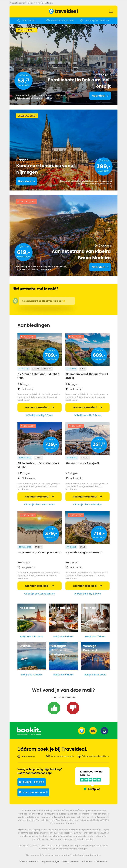Click the Traveldeal logo in header
Viewport: 127px width, 868px height.
click(63, 11)
